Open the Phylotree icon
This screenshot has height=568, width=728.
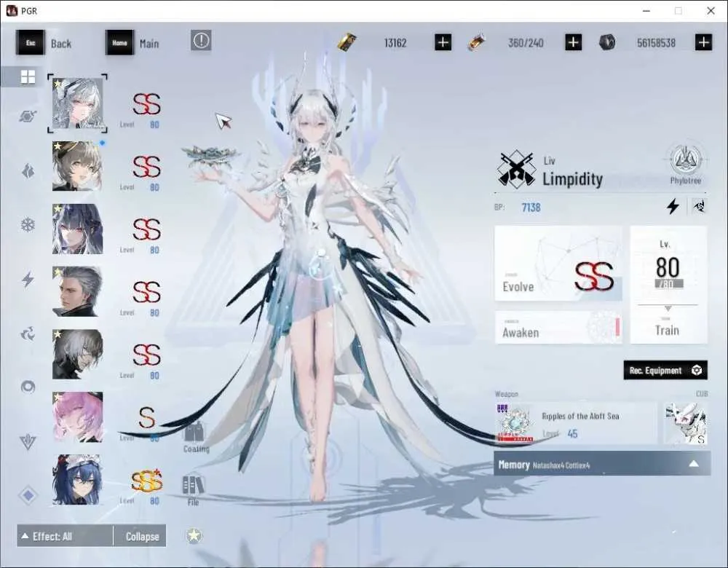click(x=685, y=163)
